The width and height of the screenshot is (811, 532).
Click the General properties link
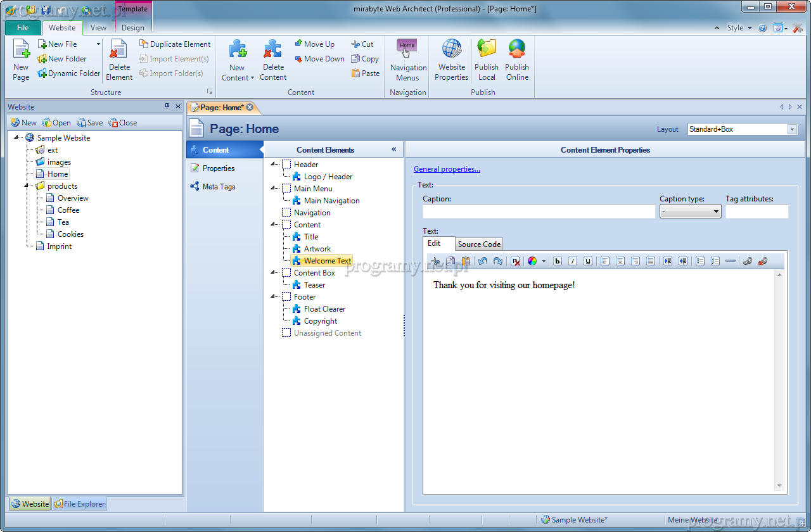(x=447, y=169)
